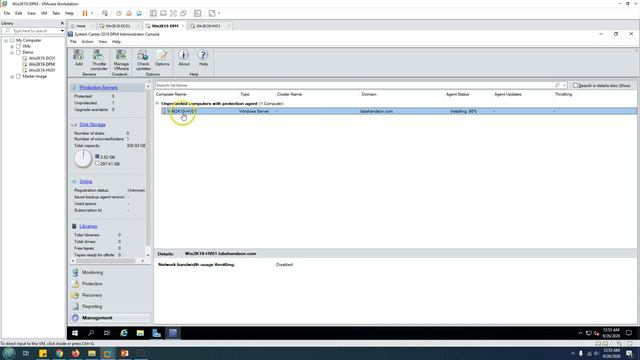The height and width of the screenshot is (360, 640).
Task: Toggle VMware library sidebar view icon
Action: pos(153,13)
